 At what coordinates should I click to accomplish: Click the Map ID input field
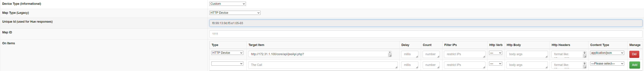point(426,34)
